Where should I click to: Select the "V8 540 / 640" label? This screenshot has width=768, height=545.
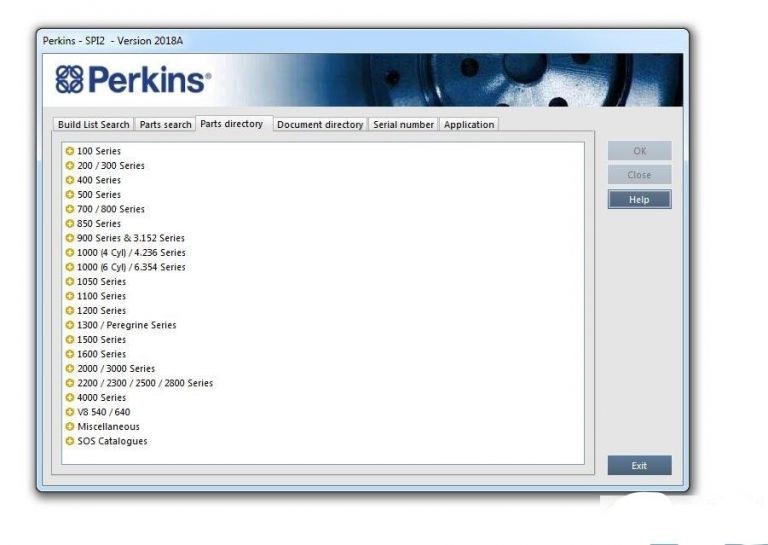tap(103, 412)
